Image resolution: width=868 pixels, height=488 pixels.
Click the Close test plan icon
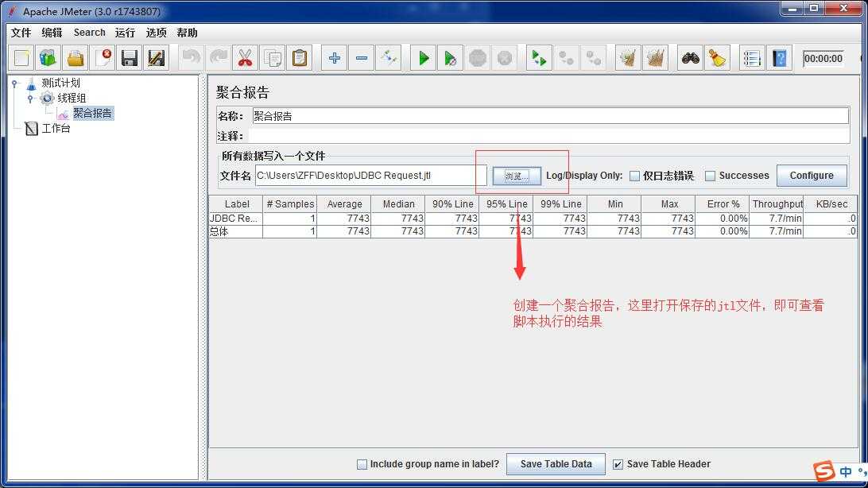(x=103, y=57)
